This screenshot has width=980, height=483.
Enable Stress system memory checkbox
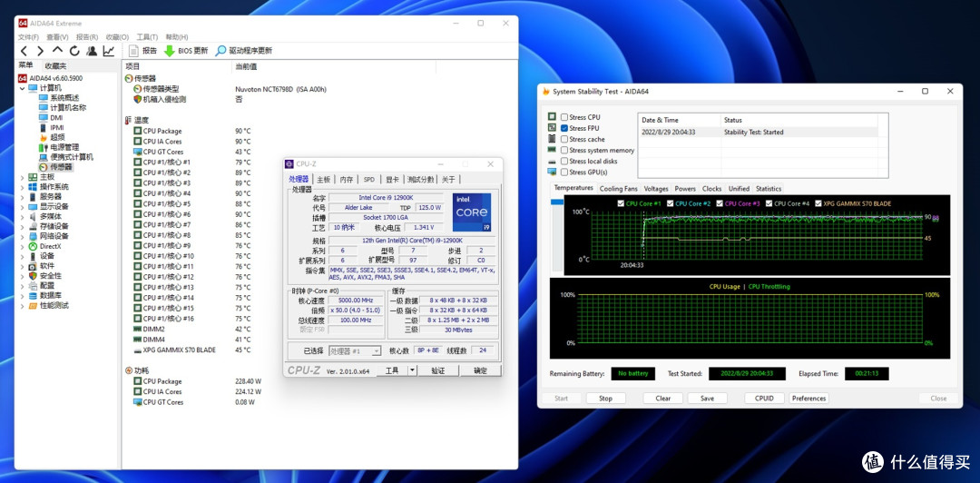point(564,151)
